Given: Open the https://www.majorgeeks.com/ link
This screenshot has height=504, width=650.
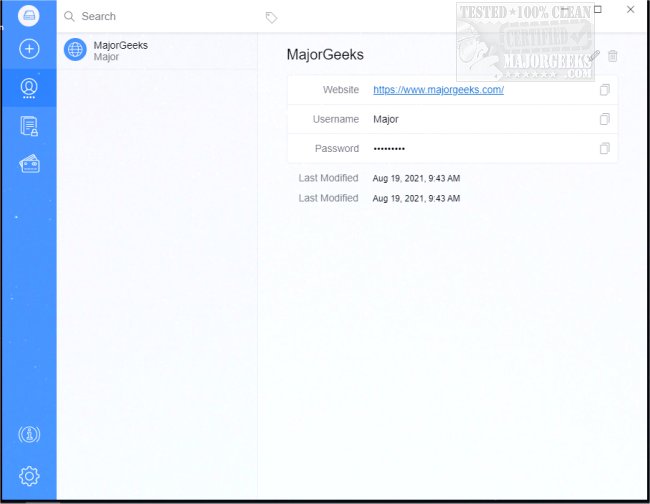Looking at the screenshot, I should point(438,90).
